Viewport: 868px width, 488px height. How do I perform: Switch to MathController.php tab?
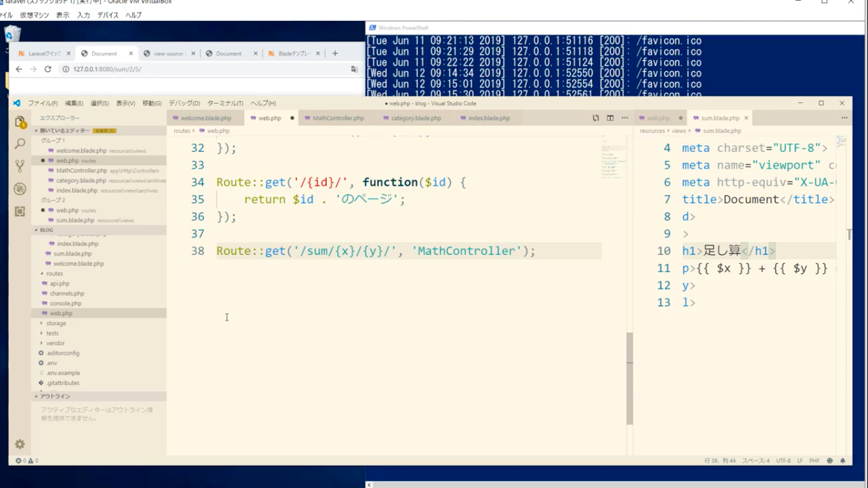[338, 118]
